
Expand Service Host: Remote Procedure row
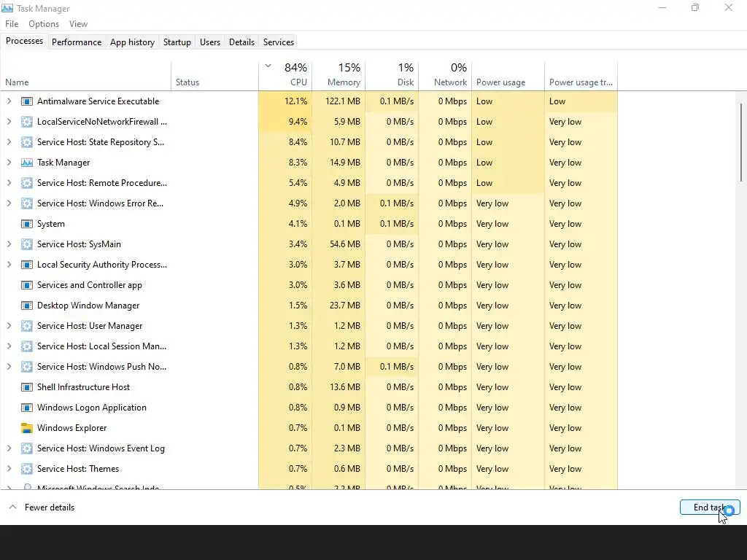(9, 183)
